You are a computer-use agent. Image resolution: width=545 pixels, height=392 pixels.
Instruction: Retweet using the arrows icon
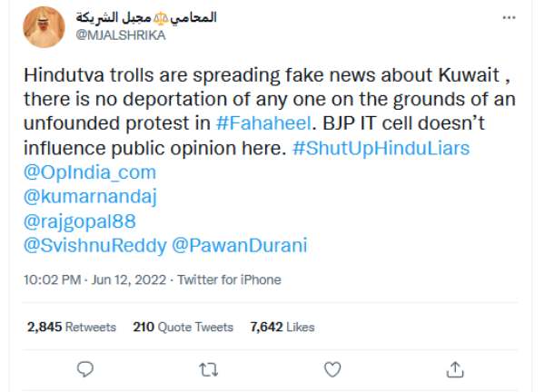pos(208,368)
